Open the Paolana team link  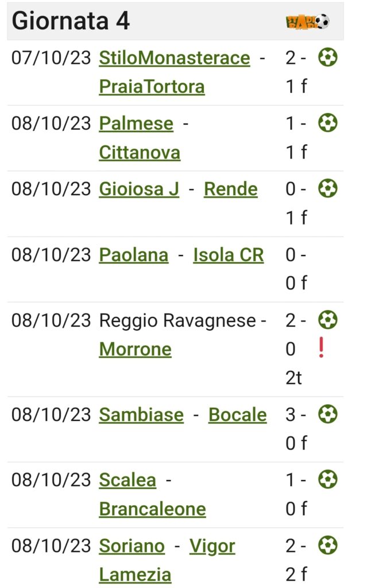tap(134, 255)
